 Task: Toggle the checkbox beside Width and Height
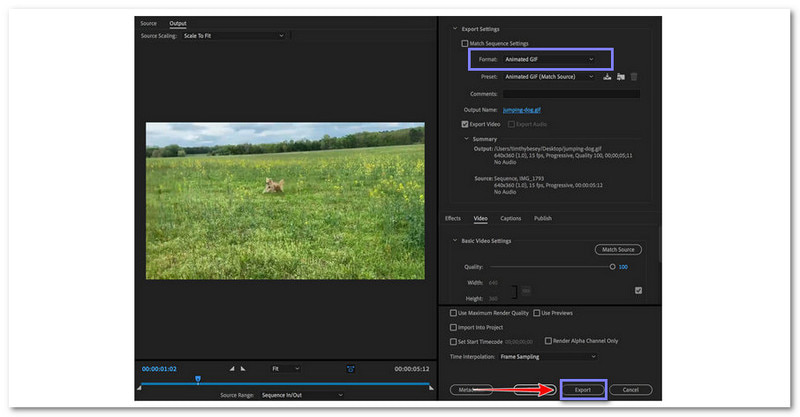638,290
